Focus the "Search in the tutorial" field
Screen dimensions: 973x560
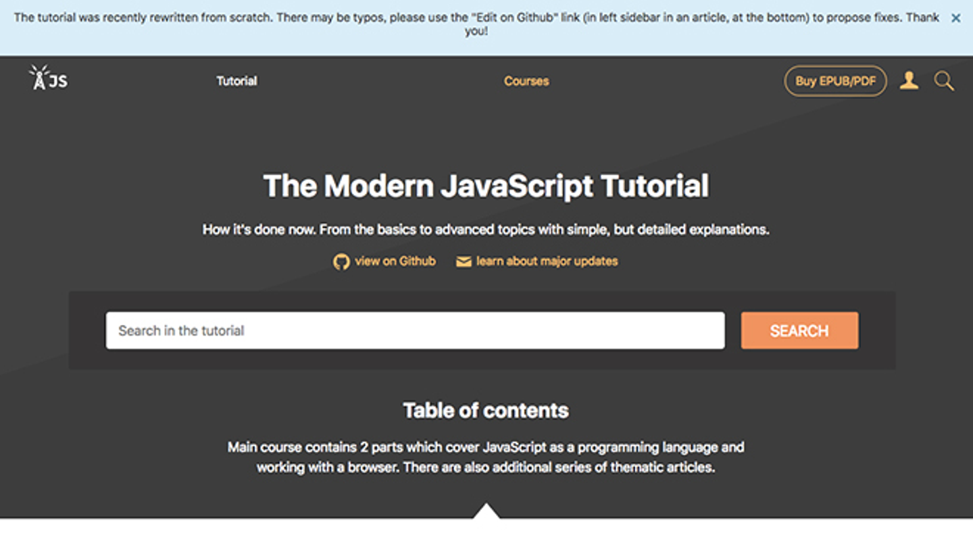click(x=415, y=330)
